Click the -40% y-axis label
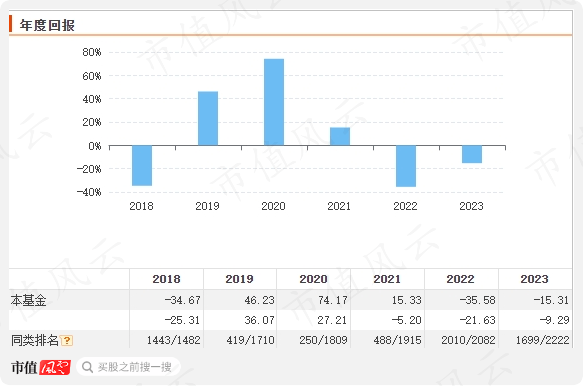The image size is (583, 386). [89, 193]
